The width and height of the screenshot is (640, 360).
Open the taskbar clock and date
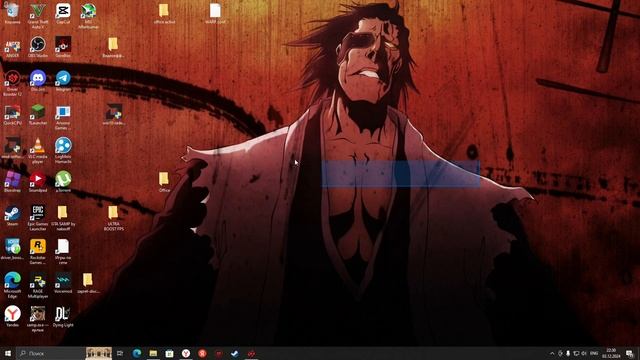(611, 353)
